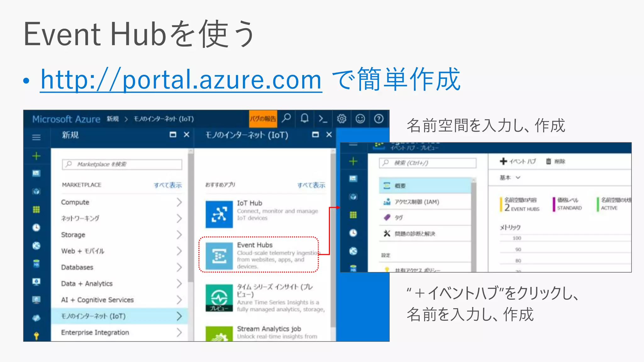The width and height of the screenshot is (644, 362).
Task: Launch Cloud Shell from the top bar
Action: tap(323, 119)
